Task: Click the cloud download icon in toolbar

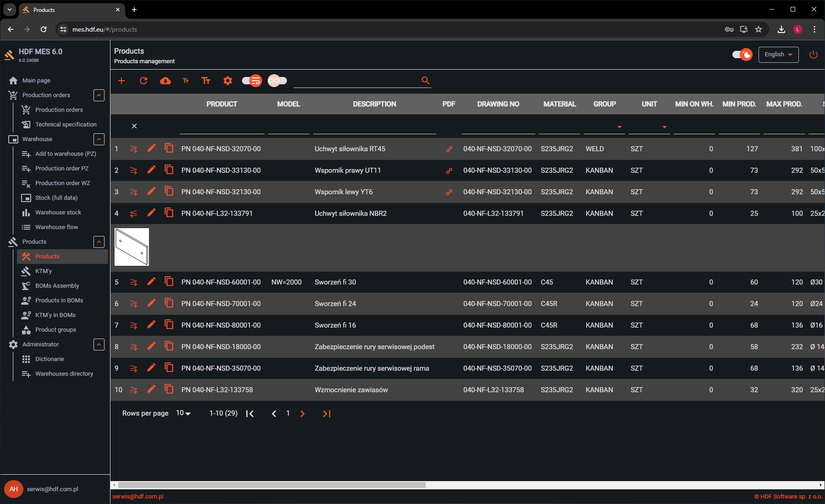Action: (165, 81)
